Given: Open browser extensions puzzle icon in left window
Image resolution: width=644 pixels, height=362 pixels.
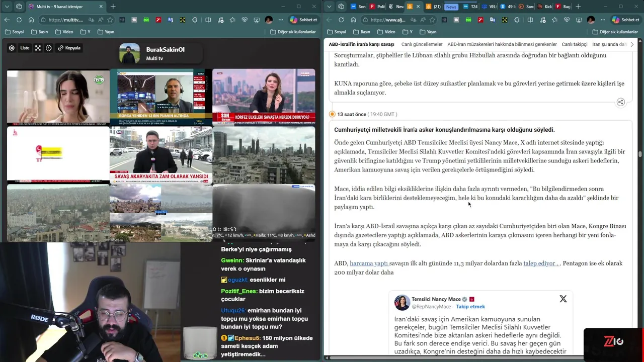Looking at the screenshot, I should [x=195, y=20].
